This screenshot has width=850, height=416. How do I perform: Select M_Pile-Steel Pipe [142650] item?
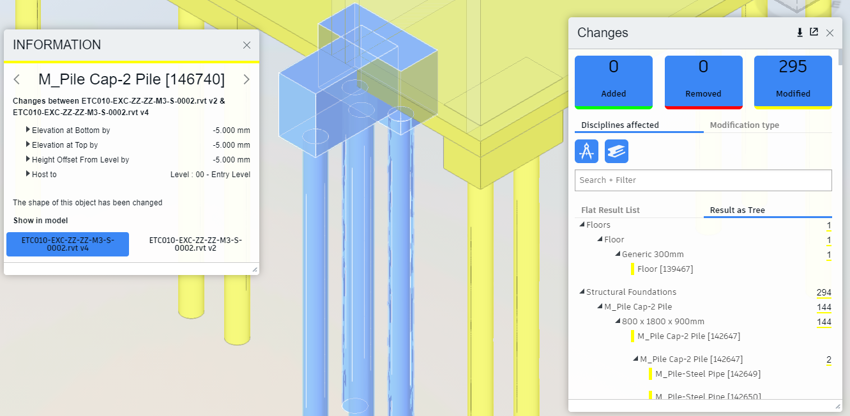[x=707, y=396]
